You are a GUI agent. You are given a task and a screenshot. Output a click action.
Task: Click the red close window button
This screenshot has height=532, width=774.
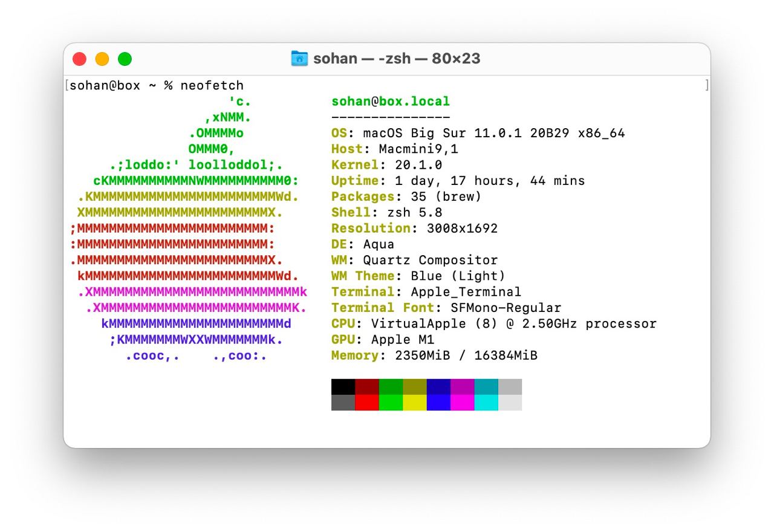pos(80,59)
